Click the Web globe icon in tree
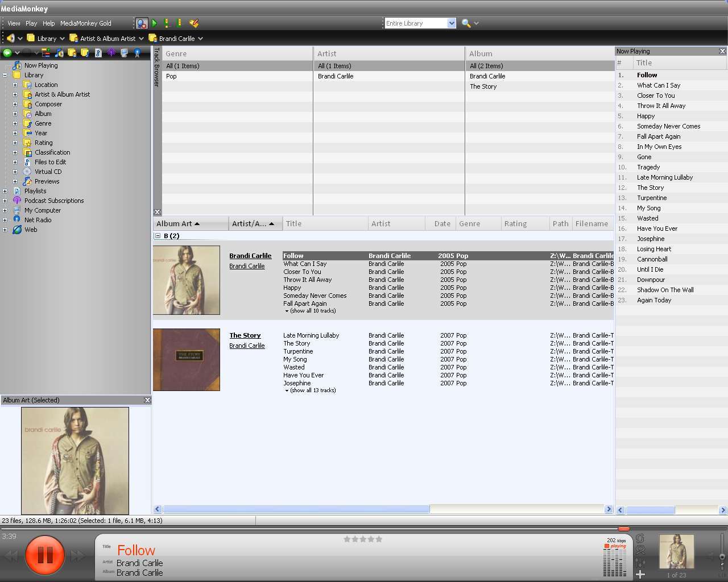The image size is (728, 582). [17, 230]
